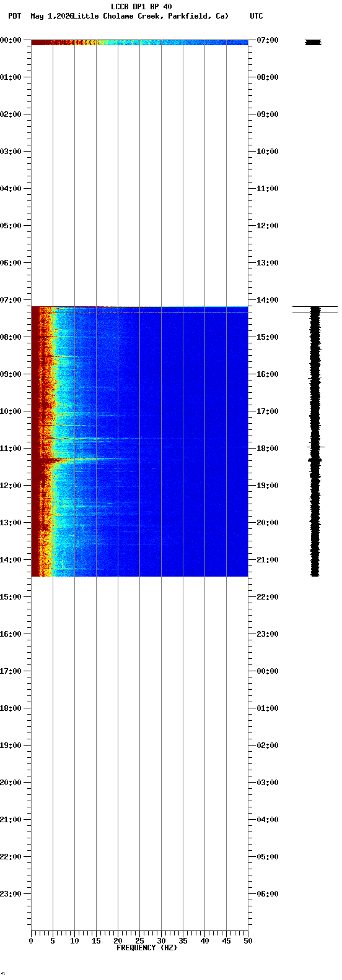The width and height of the screenshot is (342, 980).
Task: Click the title text 'LCCB DP1 BP 40'
Action: click(x=141, y=7)
